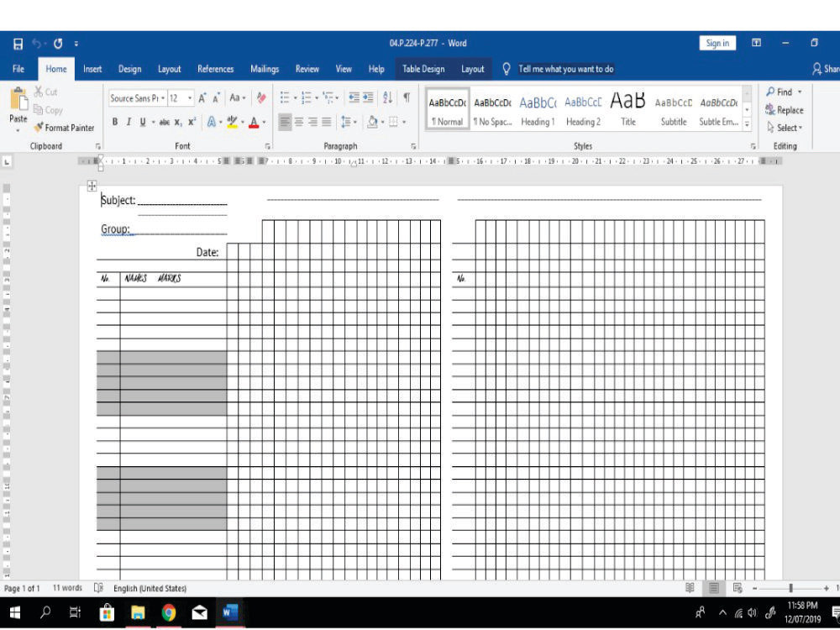Click the proofing icon in the status bar
The width and height of the screenshot is (840, 630).
point(98,588)
